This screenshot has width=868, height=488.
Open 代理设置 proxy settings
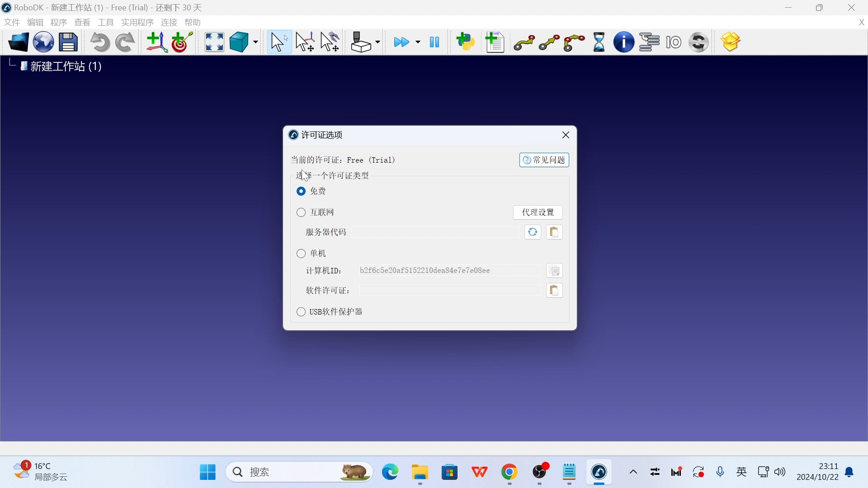point(538,212)
